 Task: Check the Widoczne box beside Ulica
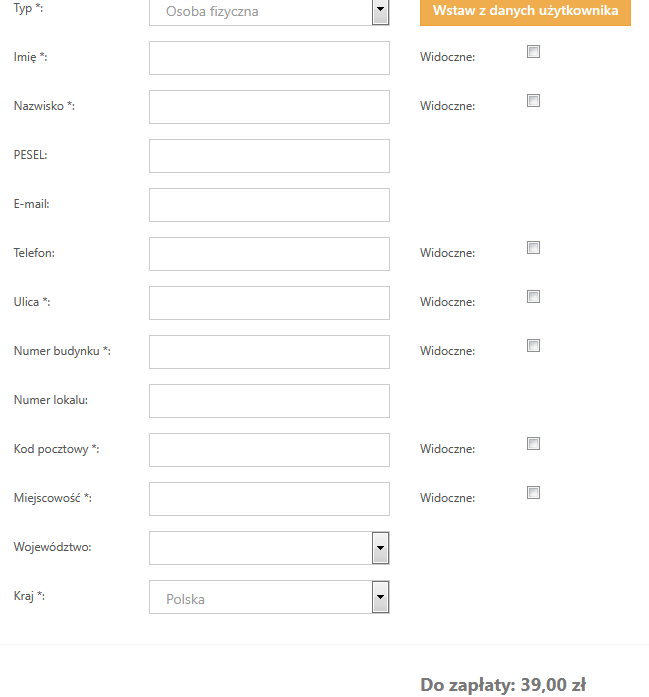pyautogui.click(x=534, y=297)
